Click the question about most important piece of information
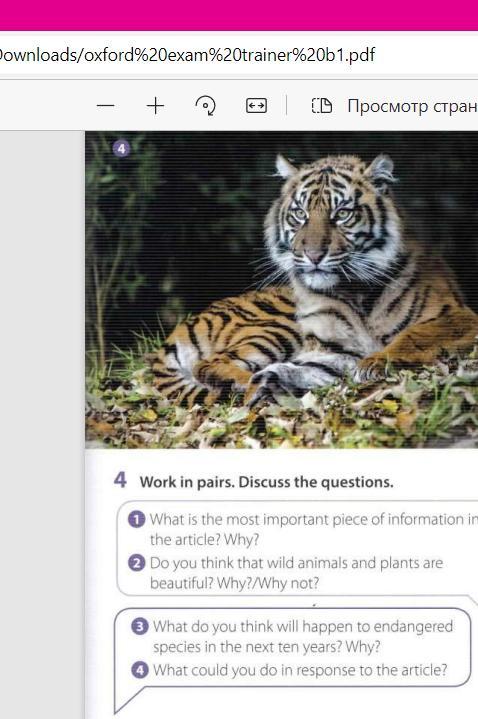 (x=314, y=529)
